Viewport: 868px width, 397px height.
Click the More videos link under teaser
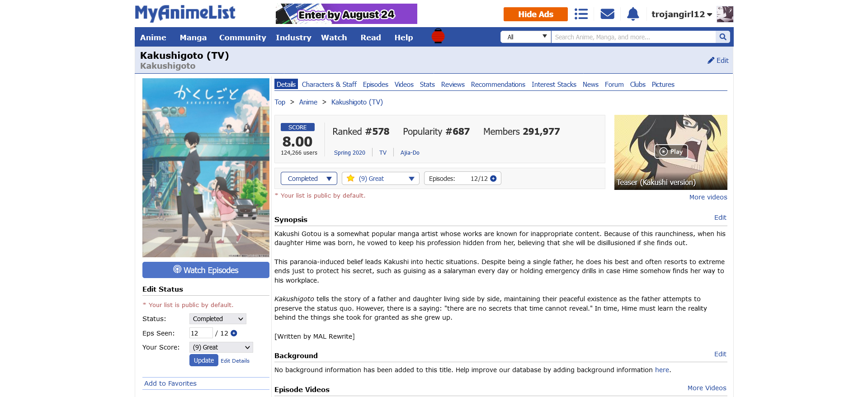click(708, 197)
